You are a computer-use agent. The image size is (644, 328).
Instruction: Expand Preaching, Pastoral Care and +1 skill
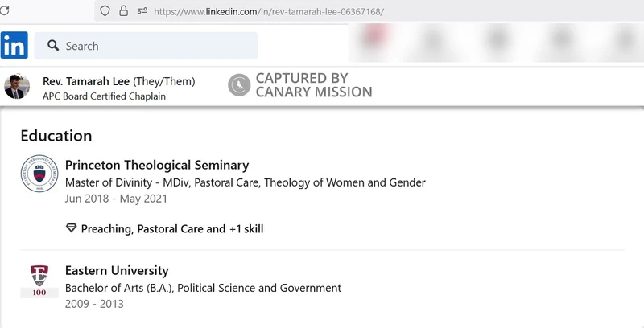click(x=172, y=229)
